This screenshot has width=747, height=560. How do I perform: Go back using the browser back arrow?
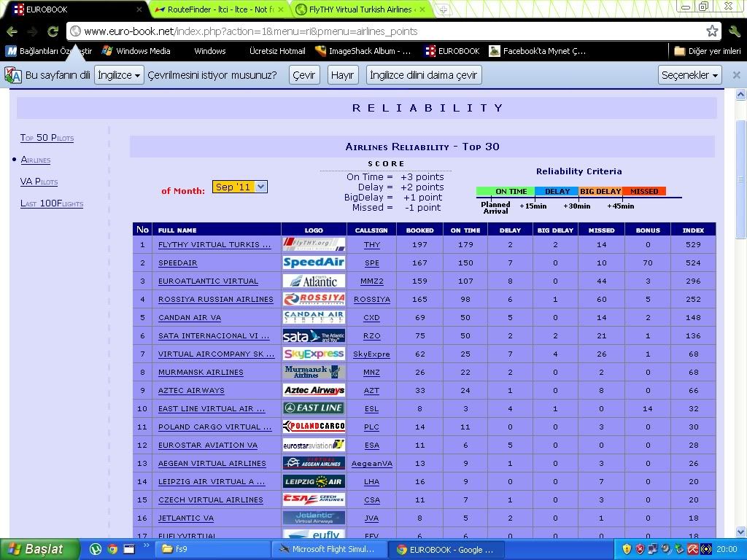[x=12, y=31]
